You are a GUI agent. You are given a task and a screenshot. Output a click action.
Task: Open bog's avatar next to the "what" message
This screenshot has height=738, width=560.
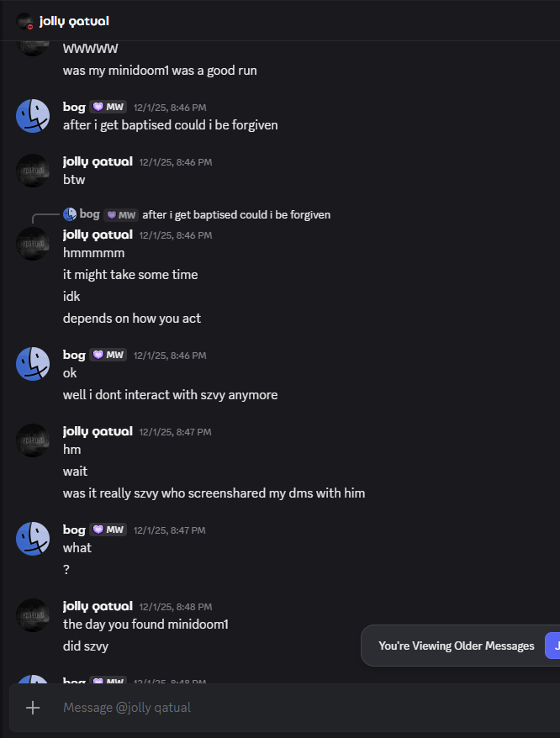click(x=33, y=539)
